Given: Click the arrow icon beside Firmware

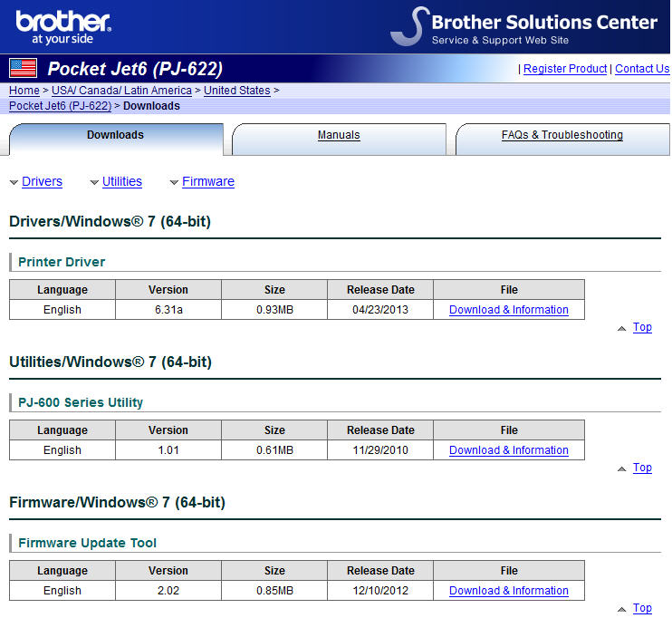Looking at the screenshot, I should [174, 183].
